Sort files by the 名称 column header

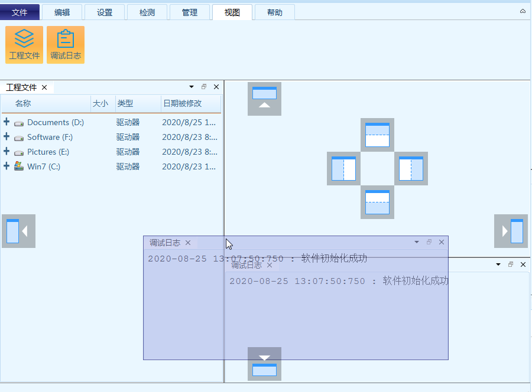click(x=22, y=103)
